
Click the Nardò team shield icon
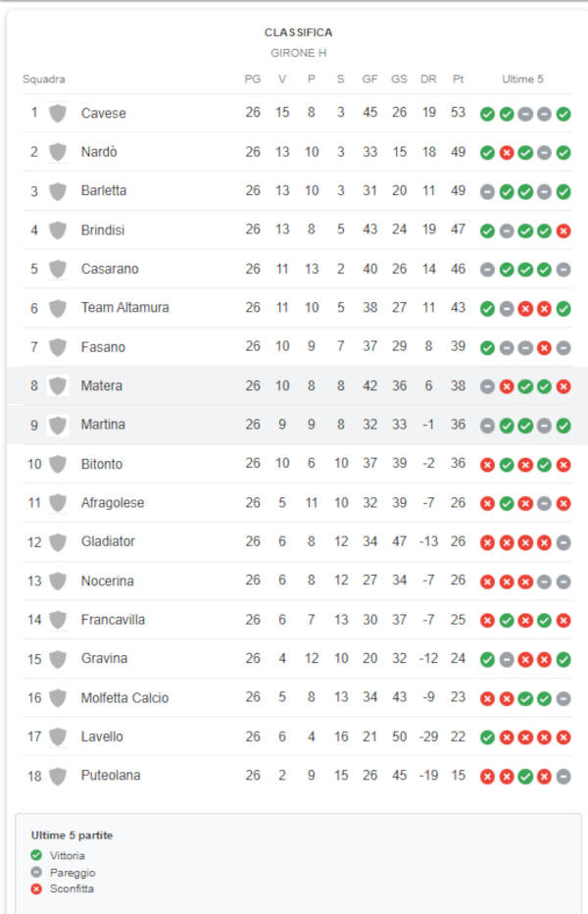coord(57,152)
